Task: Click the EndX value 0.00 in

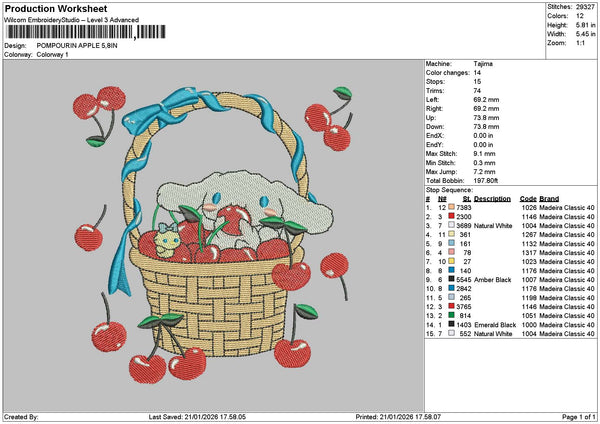Action: coord(483,135)
